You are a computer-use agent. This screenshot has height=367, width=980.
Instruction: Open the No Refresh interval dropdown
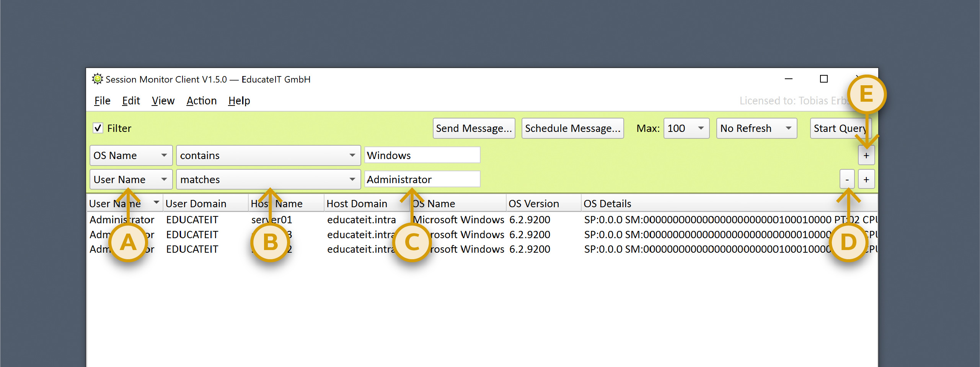point(756,128)
